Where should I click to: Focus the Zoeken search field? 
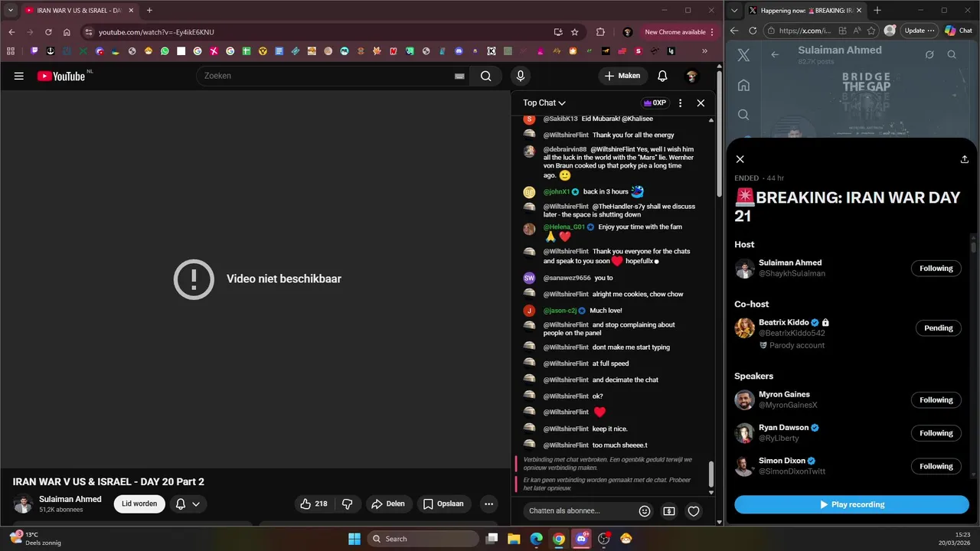[x=325, y=76]
